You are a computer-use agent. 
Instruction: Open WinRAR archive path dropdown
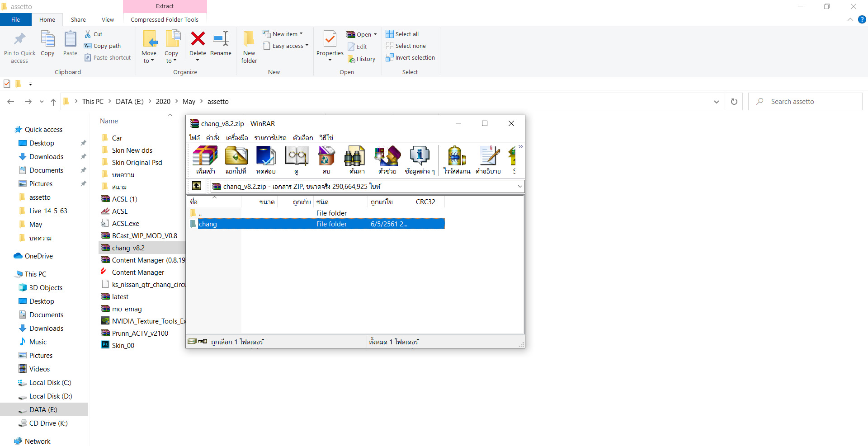[520, 186]
